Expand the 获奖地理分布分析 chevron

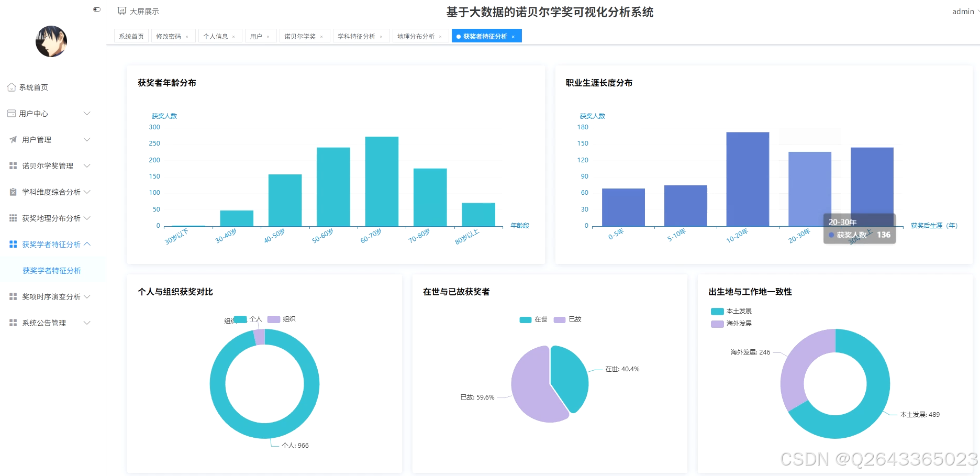(87, 218)
